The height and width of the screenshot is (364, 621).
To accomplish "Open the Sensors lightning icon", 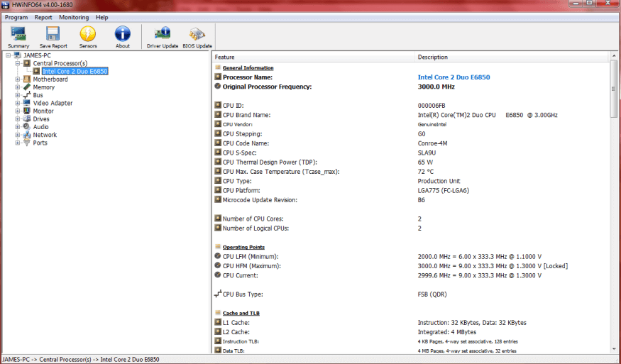I will click(87, 33).
